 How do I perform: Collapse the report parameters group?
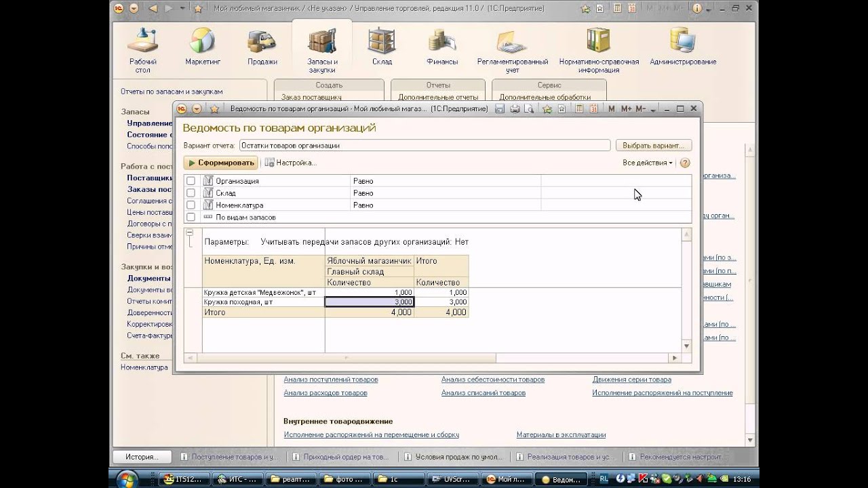click(190, 233)
